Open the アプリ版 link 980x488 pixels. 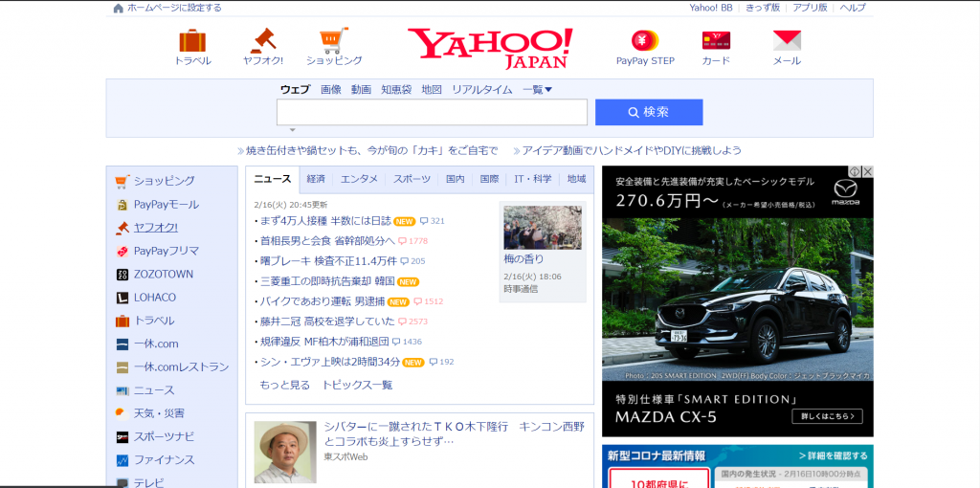[x=810, y=8]
